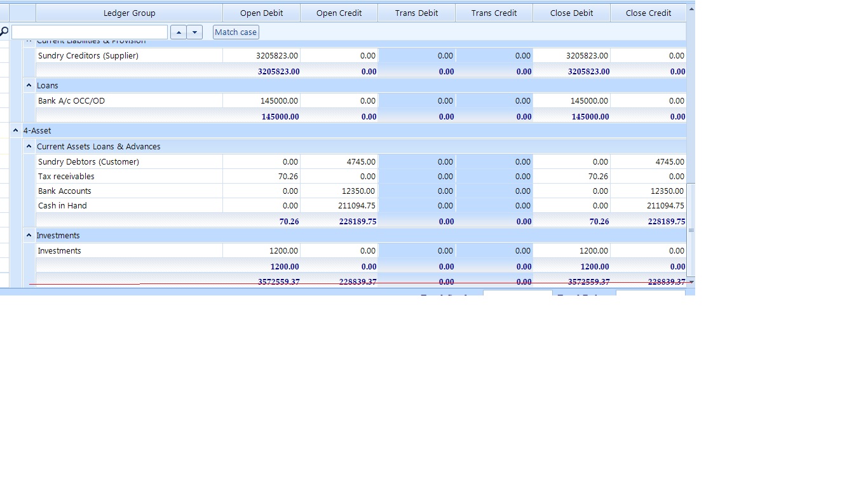Click Close Credit value 12350.00
Viewport: 868px width, 488px height.
pyautogui.click(x=667, y=191)
